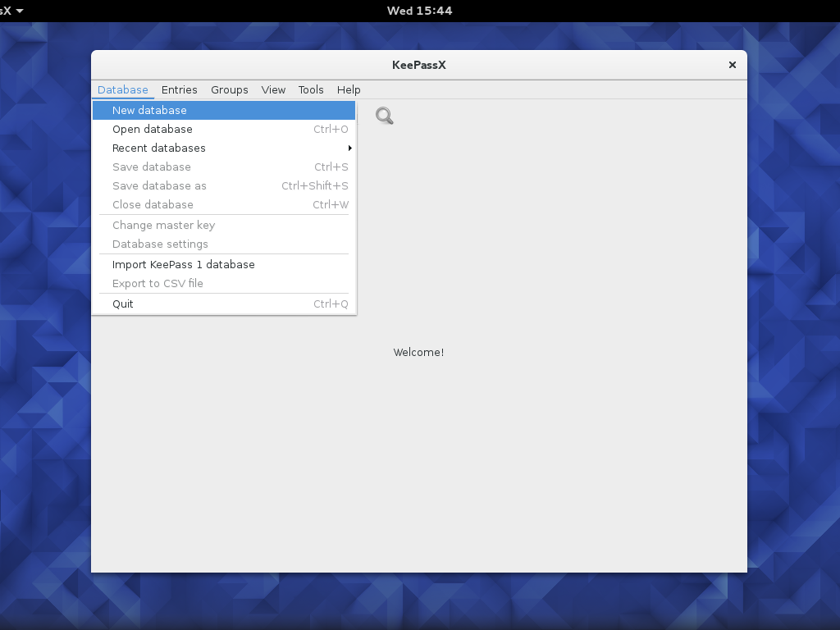Click the Welcome! text
Image resolution: width=840 pixels, height=630 pixels.
418,353
